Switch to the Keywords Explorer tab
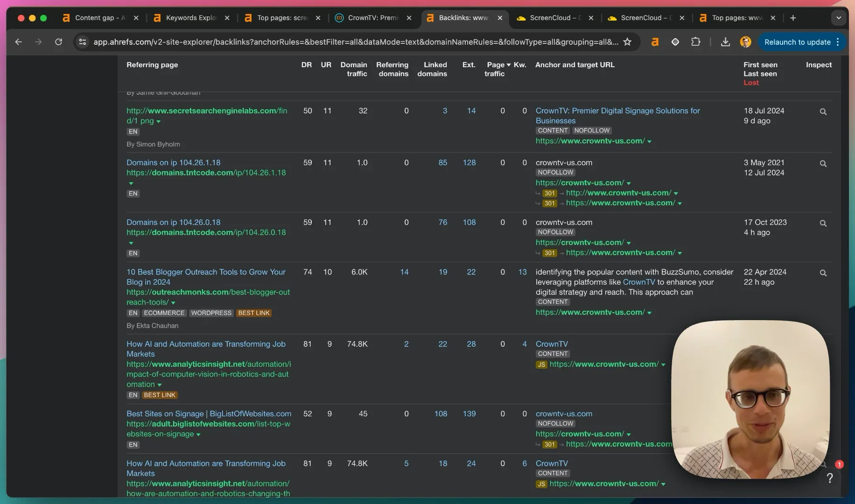 [x=191, y=18]
